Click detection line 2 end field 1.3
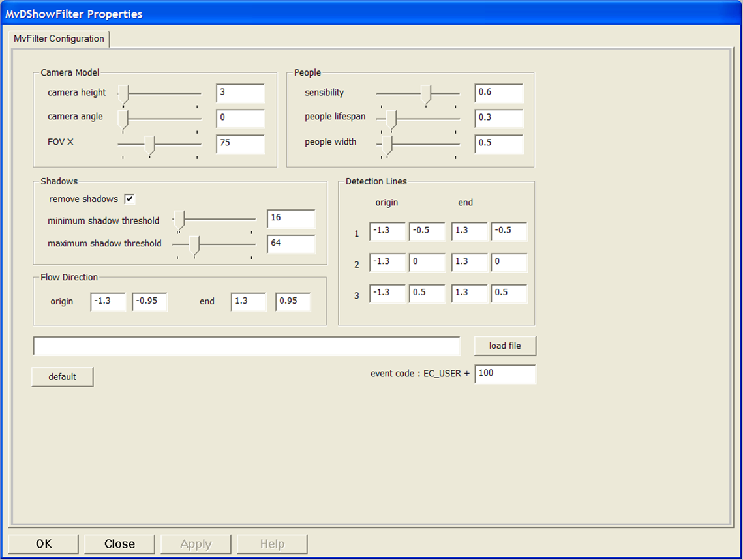The height and width of the screenshot is (560, 743). 470,262
